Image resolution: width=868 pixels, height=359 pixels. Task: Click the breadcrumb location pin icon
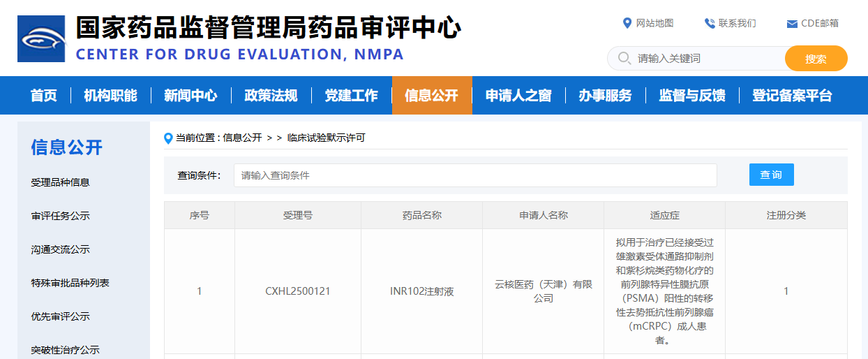[x=168, y=138]
